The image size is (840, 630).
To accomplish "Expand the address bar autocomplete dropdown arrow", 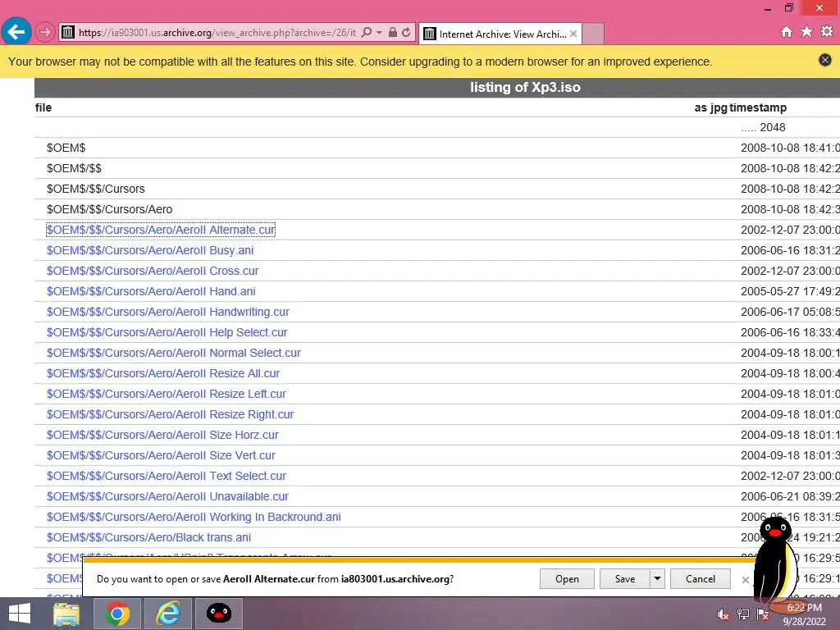I will (379, 33).
